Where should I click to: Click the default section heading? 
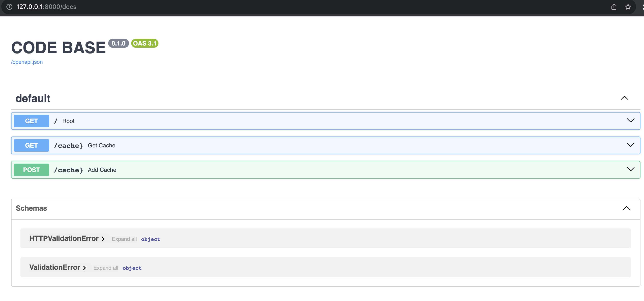(x=33, y=98)
